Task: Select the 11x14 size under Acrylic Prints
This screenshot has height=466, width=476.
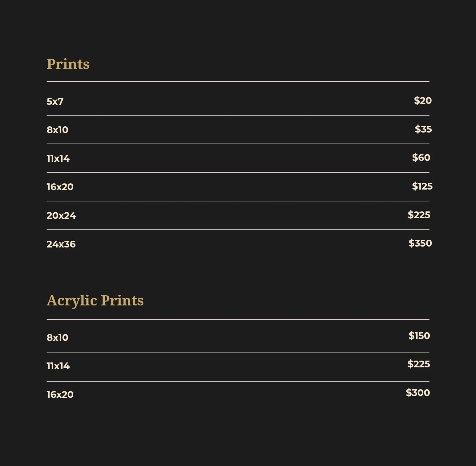Action: point(58,366)
